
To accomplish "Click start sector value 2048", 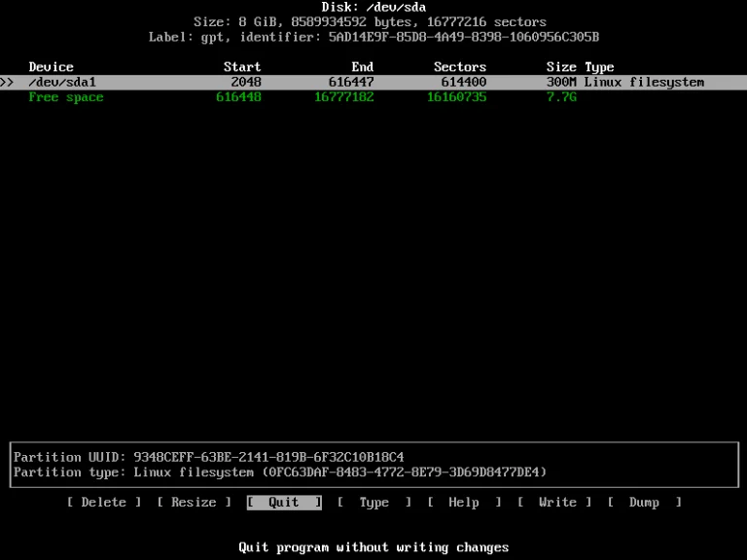I will click(x=246, y=83).
